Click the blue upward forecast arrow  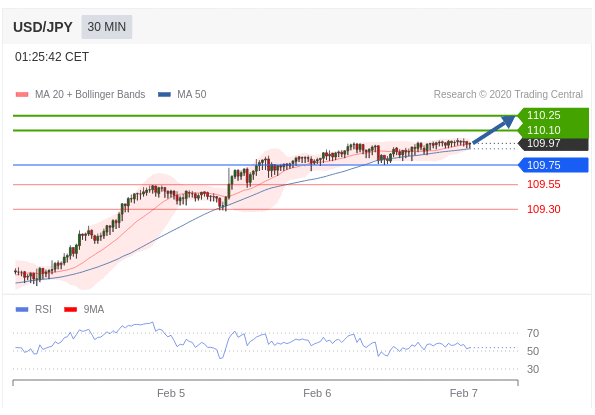coord(494,129)
